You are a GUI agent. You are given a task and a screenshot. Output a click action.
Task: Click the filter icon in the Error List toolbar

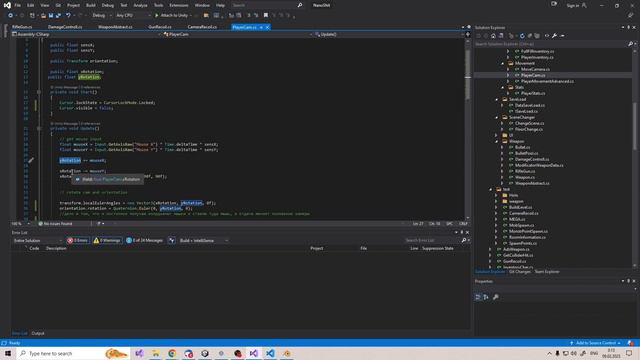(171, 240)
